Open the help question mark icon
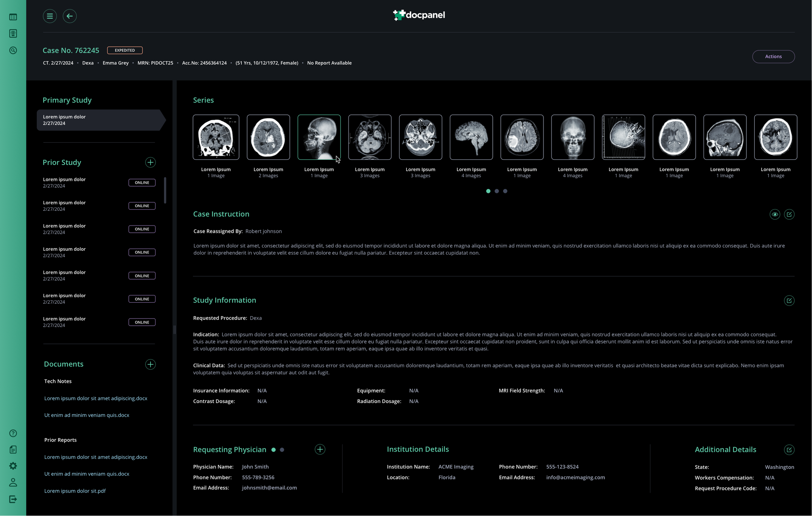 (13, 433)
